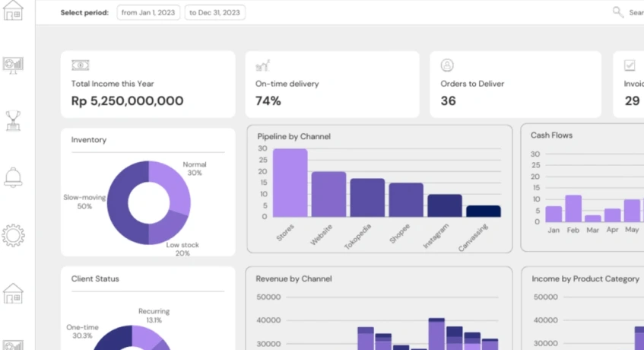The width and height of the screenshot is (644, 350).
Task: Click the '29' invoice value
Action: [x=632, y=100]
